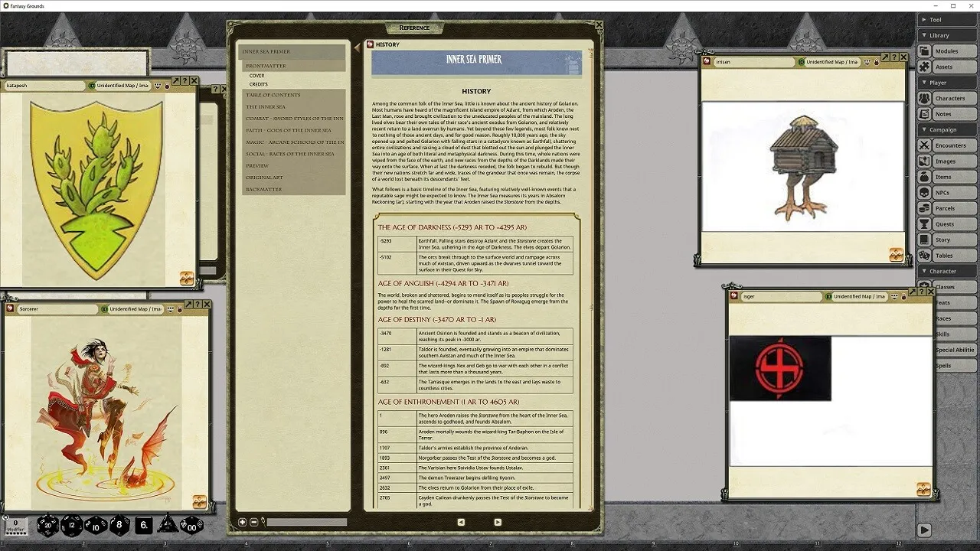
Task: Pick the d20 die
Action: [47, 525]
